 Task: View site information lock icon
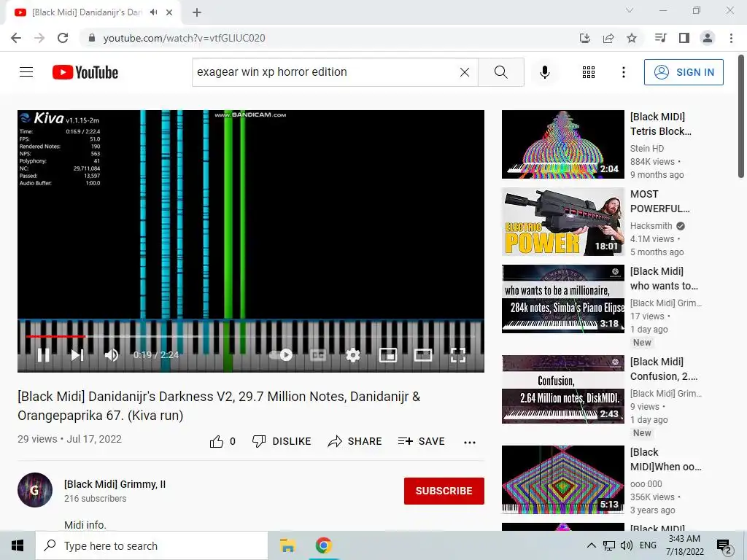(x=92, y=38)
